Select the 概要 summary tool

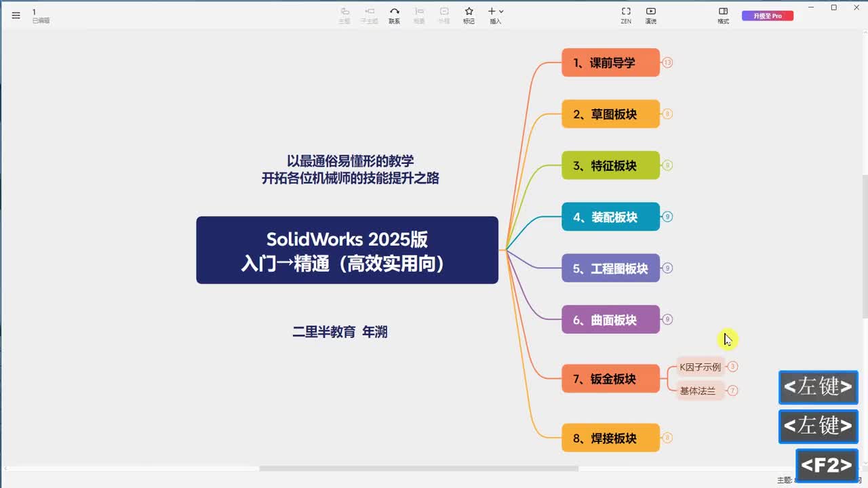419,15
